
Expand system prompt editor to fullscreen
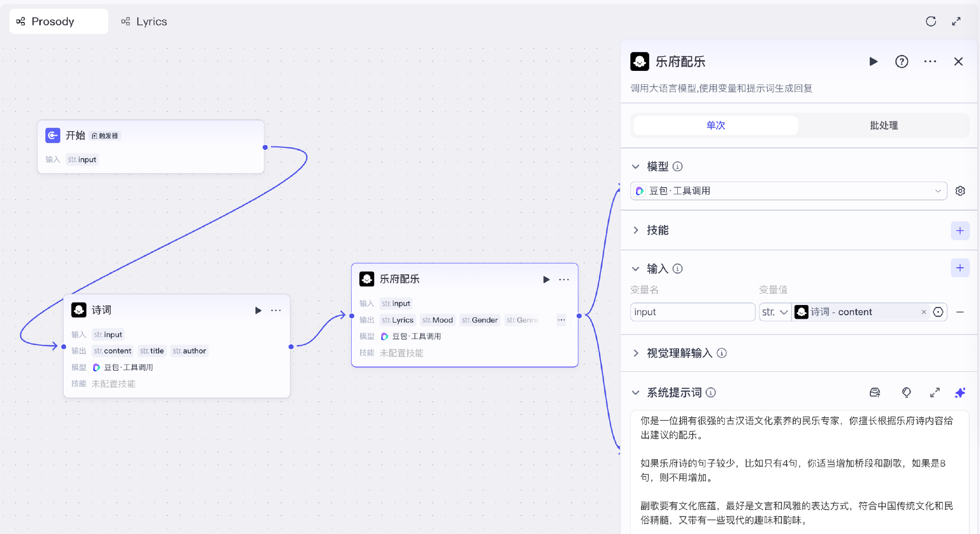935,392
